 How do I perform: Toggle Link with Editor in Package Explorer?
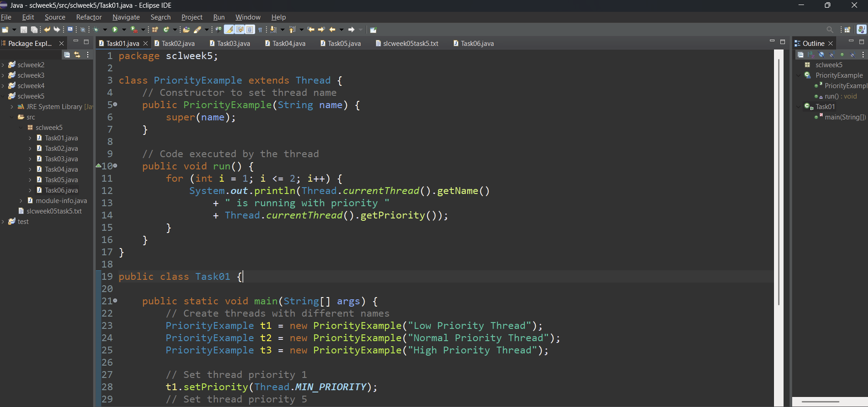click(x=77, y=55)
